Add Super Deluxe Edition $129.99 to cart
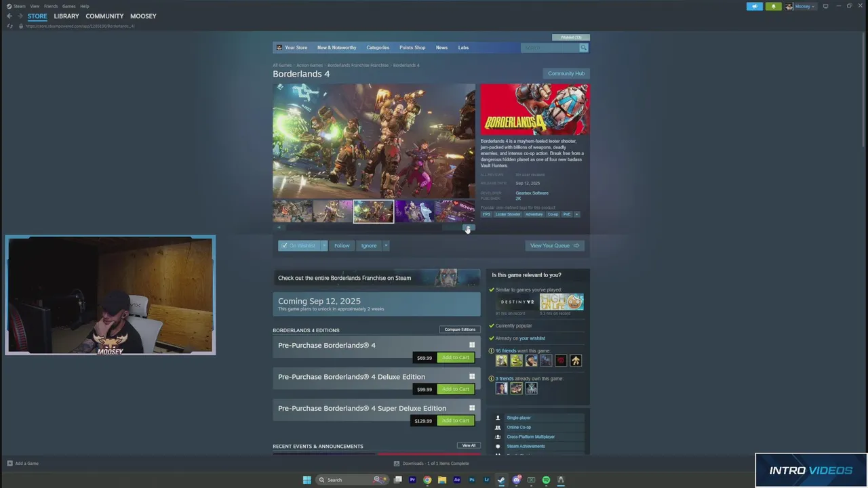Viewport: 868px width, 488px height. point(455,421)
